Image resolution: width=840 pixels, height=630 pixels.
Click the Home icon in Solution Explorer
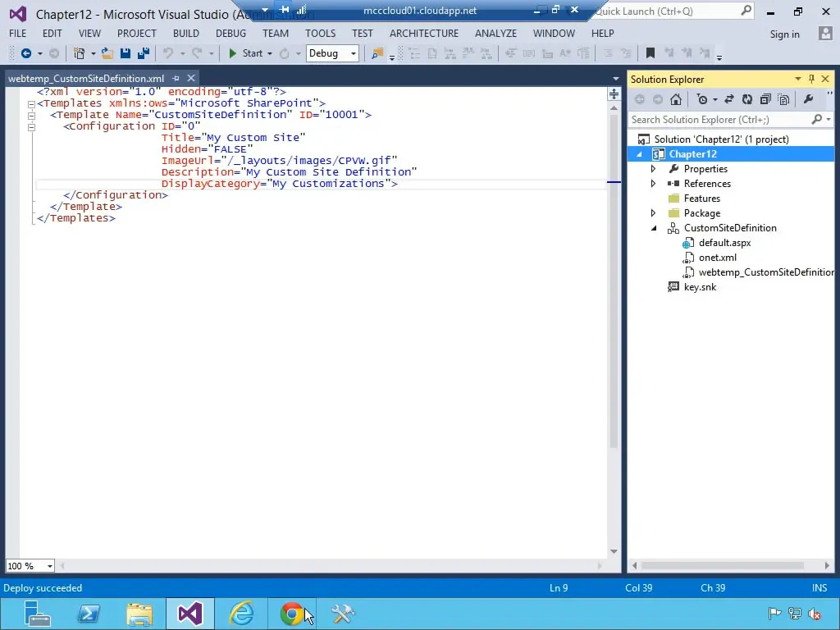coord(676,98)
